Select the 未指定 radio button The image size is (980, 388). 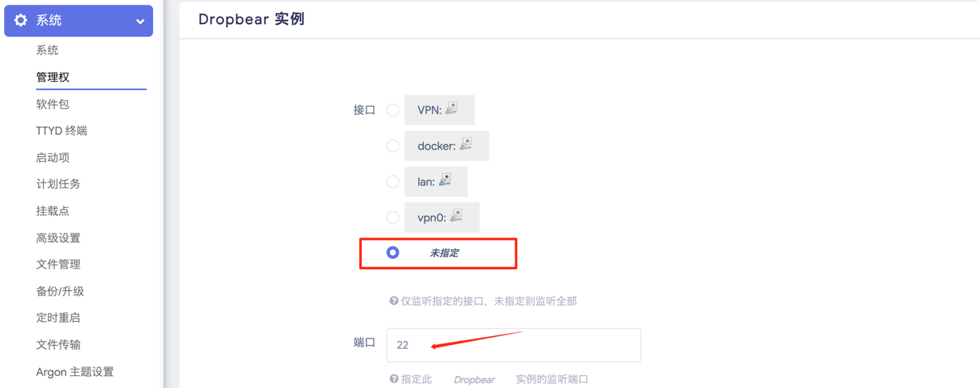(x=393, y=253)
